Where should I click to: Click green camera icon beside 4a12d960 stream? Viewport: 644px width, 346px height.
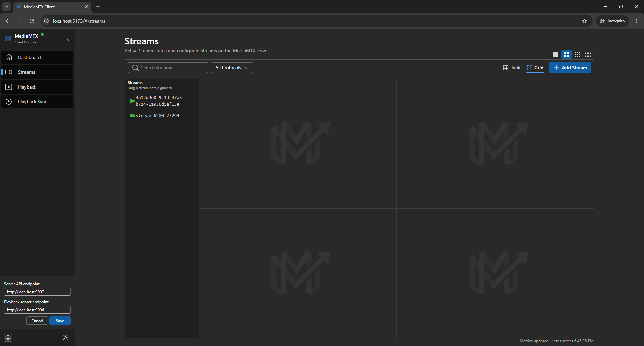click(132, 101)
